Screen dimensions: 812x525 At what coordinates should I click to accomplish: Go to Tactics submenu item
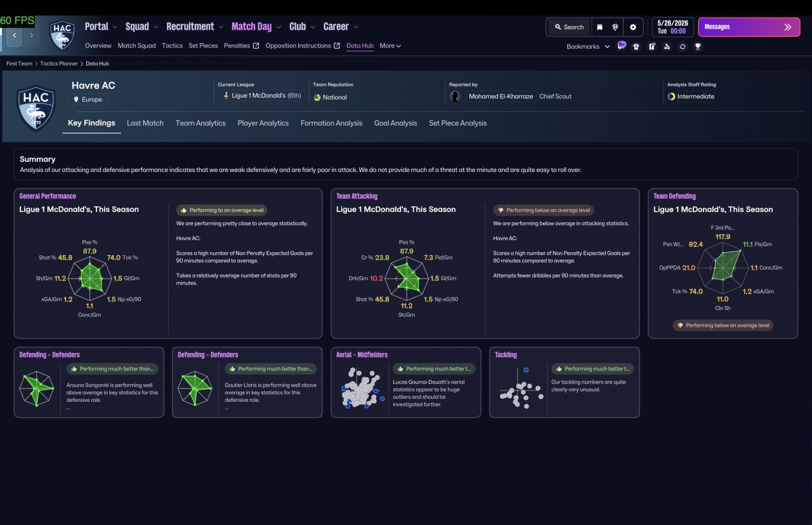pos(172,46)
